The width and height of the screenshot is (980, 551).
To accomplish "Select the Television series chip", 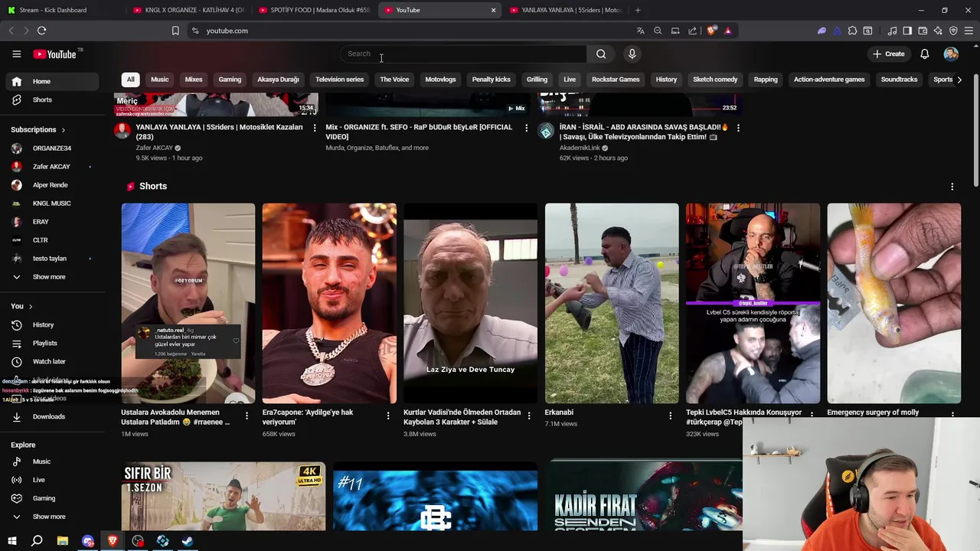I will click(339, 80).
